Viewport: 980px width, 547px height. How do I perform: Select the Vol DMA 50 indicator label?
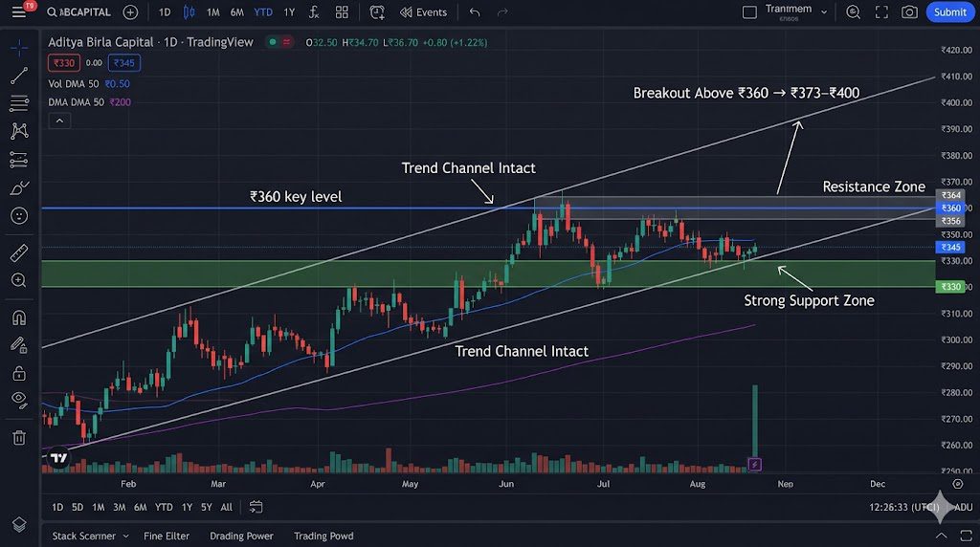73,83
